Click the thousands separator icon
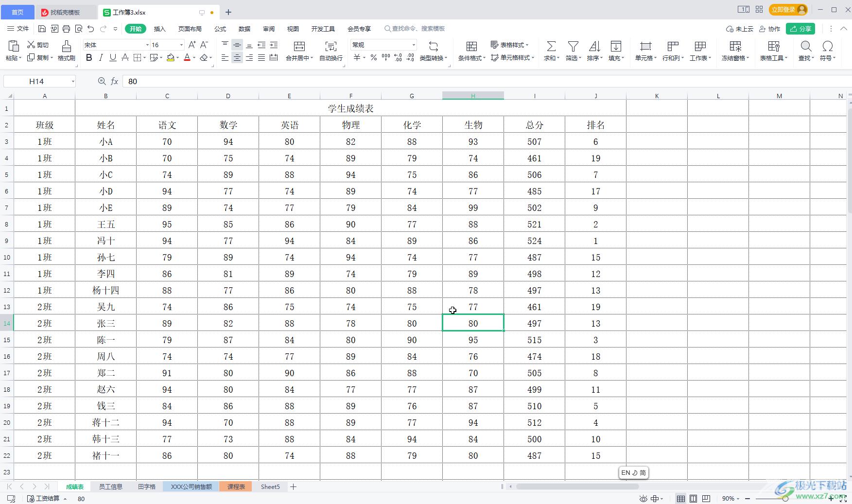The height and width of the screenshot is (504, 852). pos(386,58)
